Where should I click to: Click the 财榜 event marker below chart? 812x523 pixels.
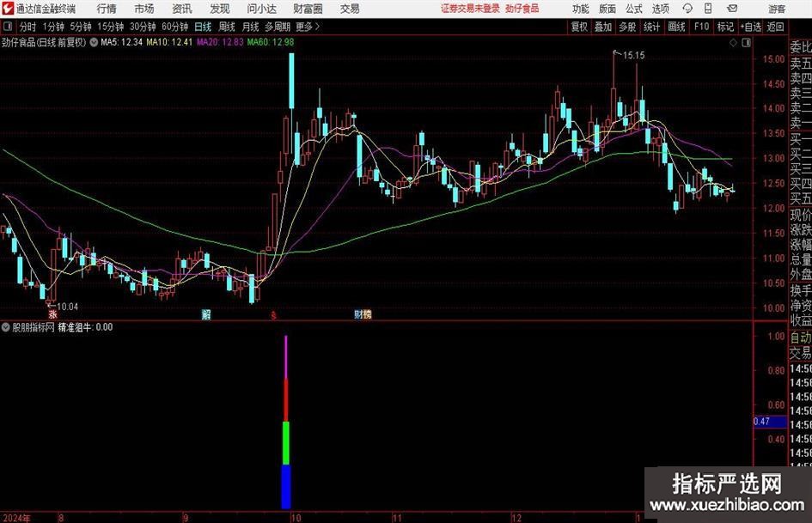point(363,314)
